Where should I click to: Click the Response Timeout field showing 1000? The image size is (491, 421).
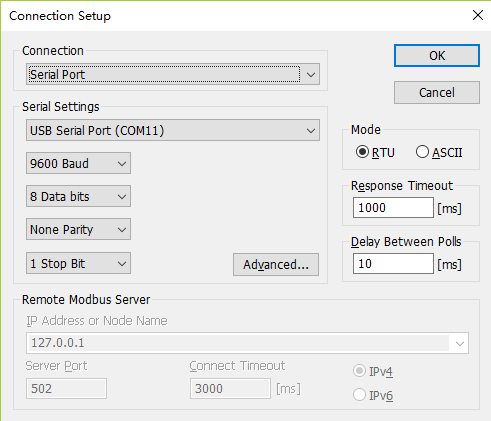tap(393, 208)
